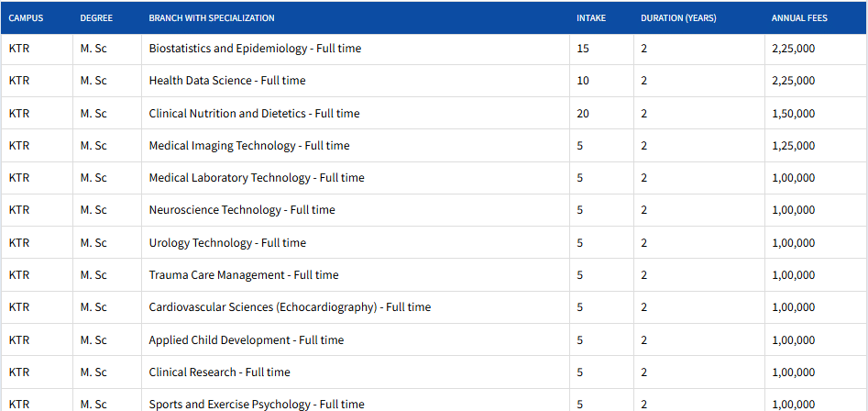This screenshot has width=868, height=411.
Task: Click the Medical Laboratory Technology entry
Action: (257, 178)
